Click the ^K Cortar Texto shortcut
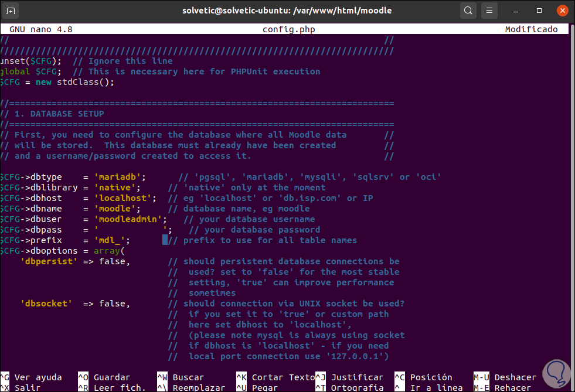The image size is (575, 392). coord(275,377)
